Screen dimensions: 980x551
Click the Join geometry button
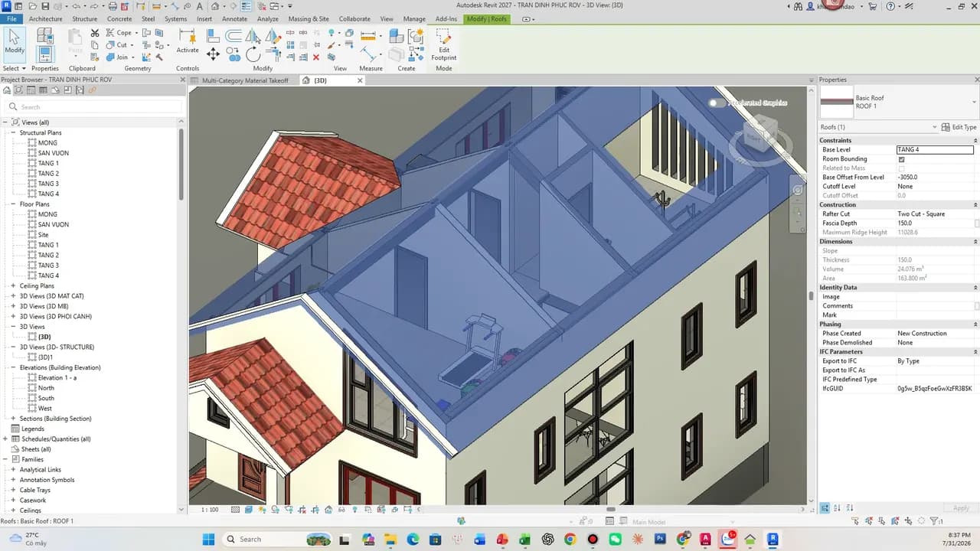121,57
